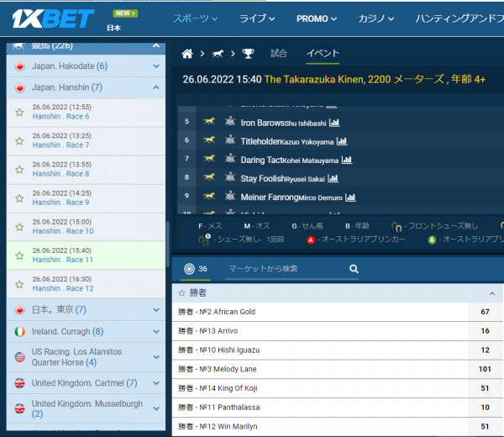The height and width of the screenshot is (437, 504).
Task: Favorite Hanshin Race 10 with star
Action: [19, 227]
